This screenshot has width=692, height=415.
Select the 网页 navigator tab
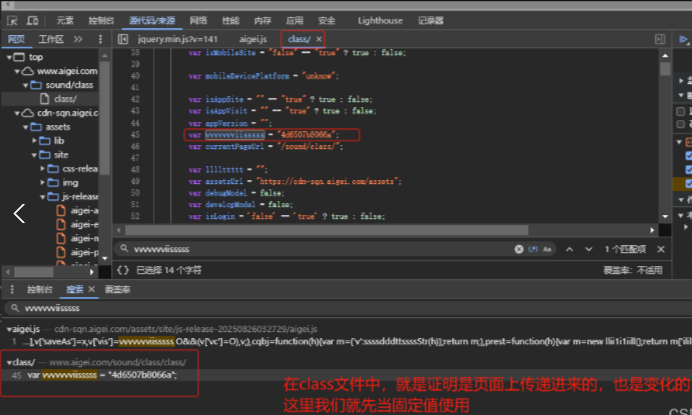[x=16, y=39]
